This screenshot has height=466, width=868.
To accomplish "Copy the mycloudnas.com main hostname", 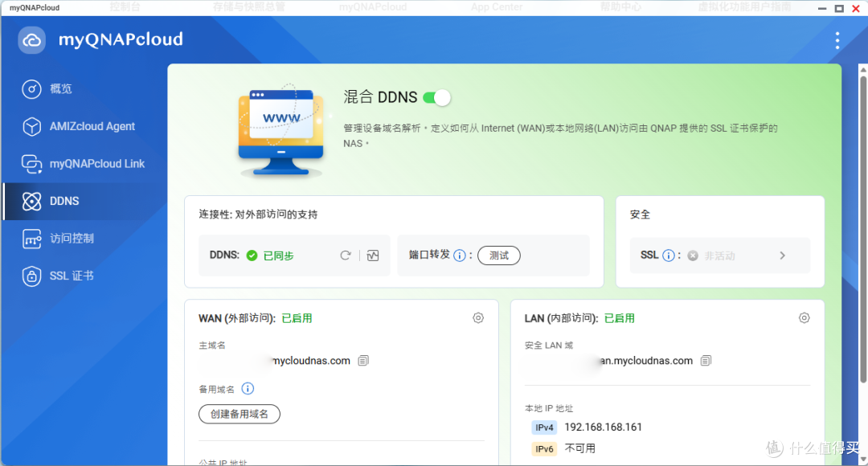I will tap(363, 361).
